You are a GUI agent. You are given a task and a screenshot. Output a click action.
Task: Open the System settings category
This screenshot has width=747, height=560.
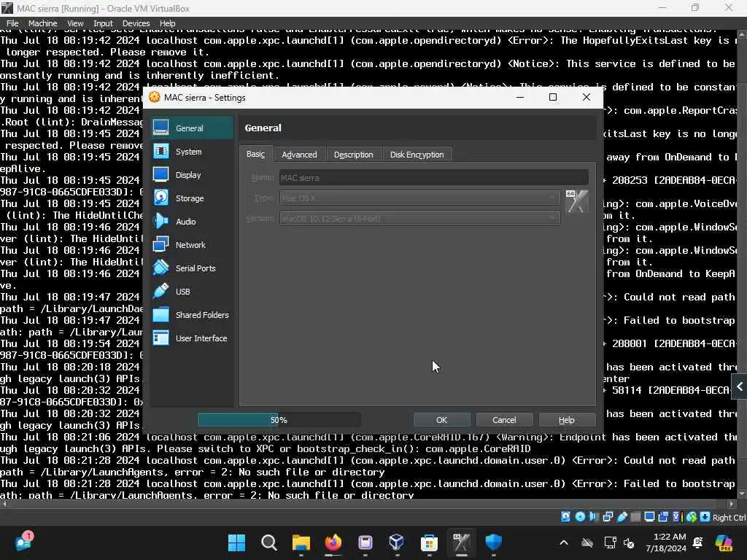coord(193,152)
